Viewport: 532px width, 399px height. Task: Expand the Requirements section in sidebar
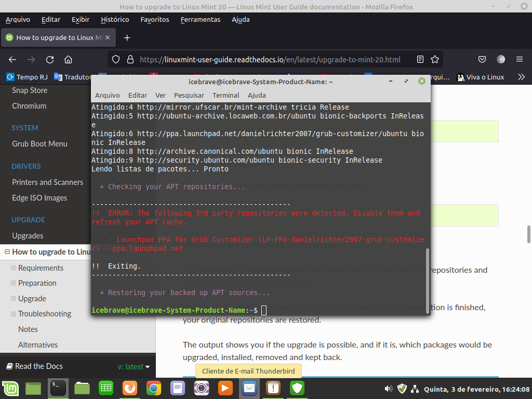pos(14,268)
